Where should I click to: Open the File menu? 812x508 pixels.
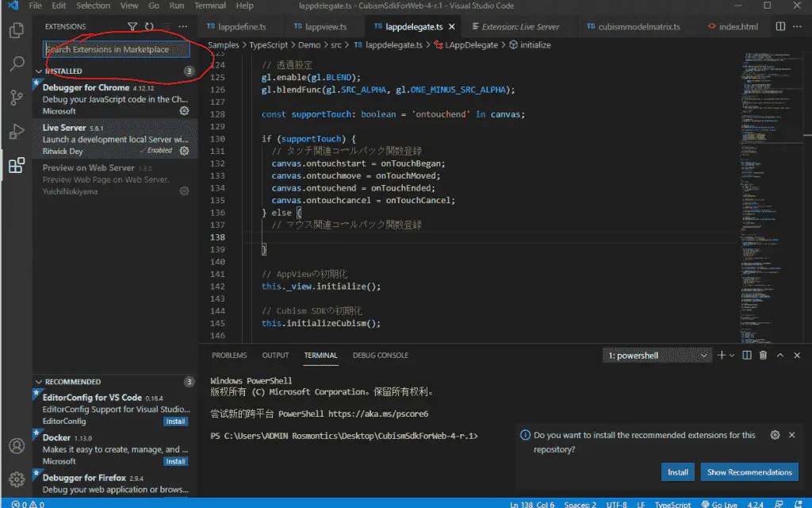(35, 6)
